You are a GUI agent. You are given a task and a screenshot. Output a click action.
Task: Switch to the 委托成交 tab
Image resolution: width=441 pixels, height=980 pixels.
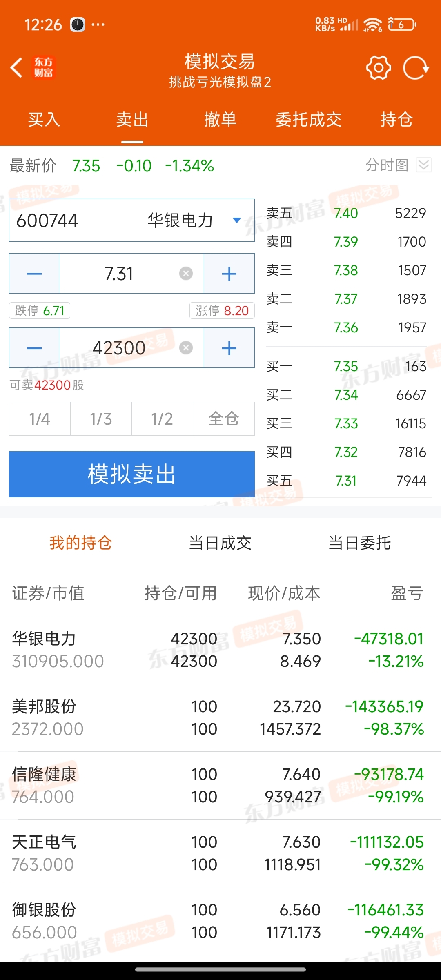point(309,120)
